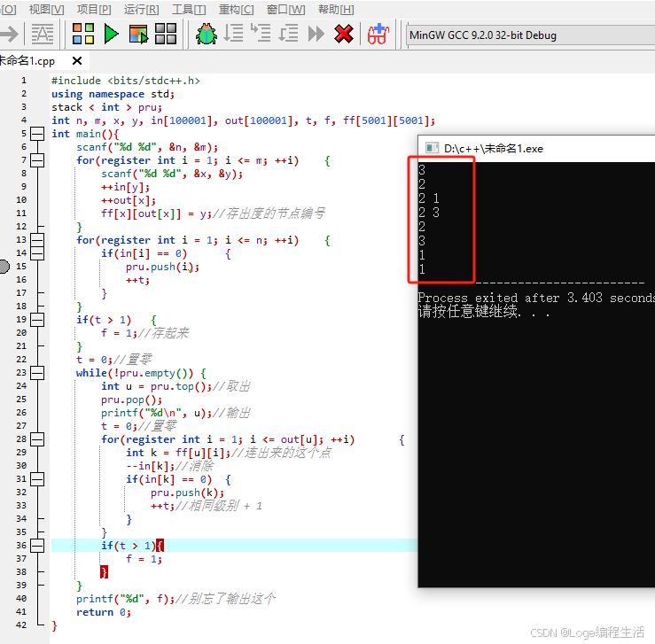Click the Add Watch glasses icon
Screen dimensions: 655x644
[x=378, y=34]
